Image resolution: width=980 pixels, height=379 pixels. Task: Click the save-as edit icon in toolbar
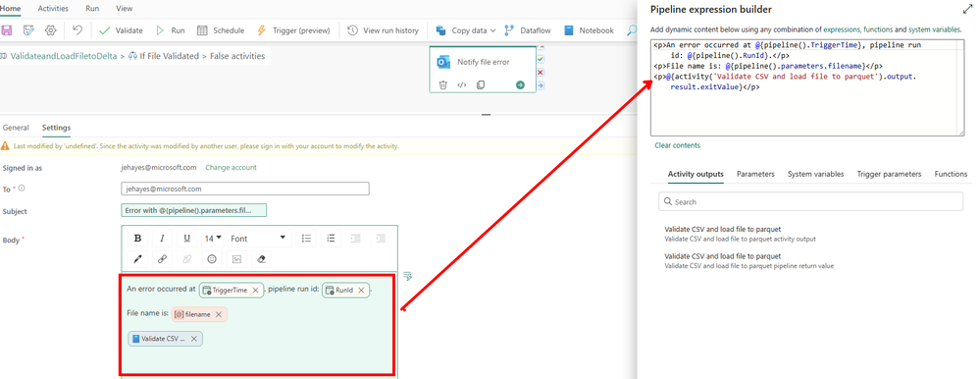pos(28,30)
